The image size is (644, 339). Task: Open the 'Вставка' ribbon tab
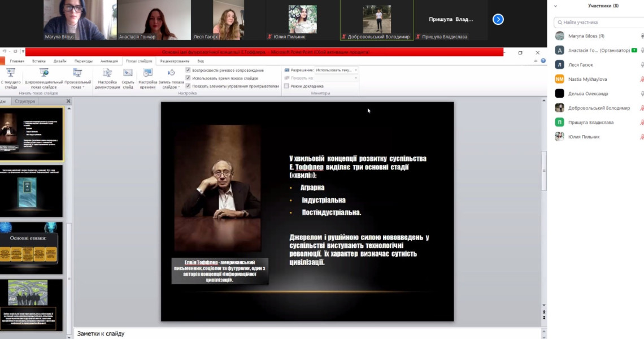[38, 61]
